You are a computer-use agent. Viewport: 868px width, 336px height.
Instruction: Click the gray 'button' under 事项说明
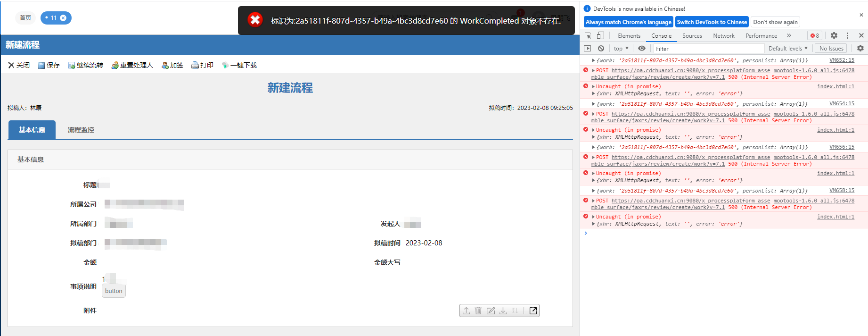(114, 291)
